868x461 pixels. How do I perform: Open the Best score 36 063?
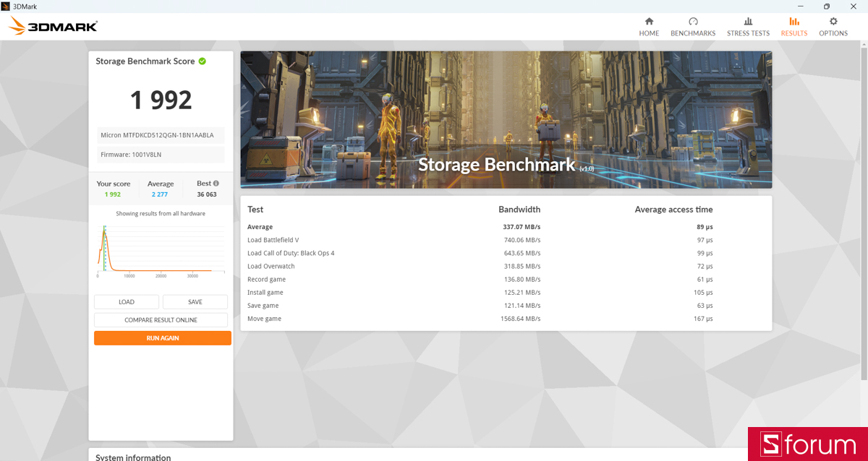[x=207, y=194]
